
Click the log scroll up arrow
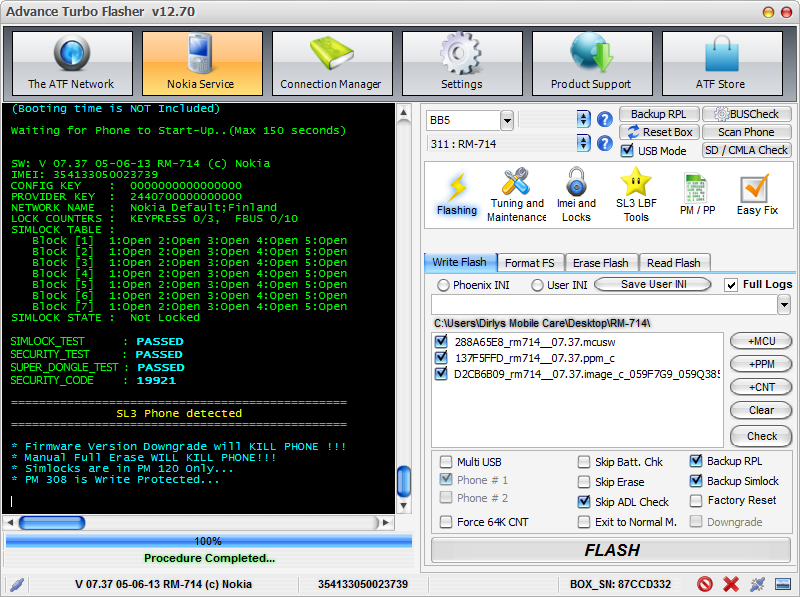pos(404,112)
